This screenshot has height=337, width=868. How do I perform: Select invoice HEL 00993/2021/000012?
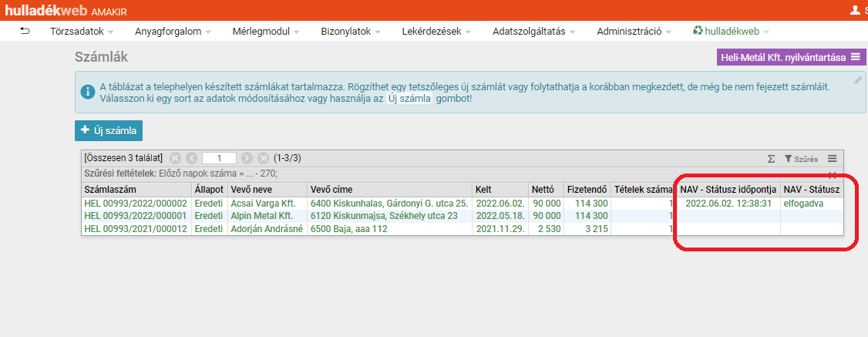coord(136,228)
